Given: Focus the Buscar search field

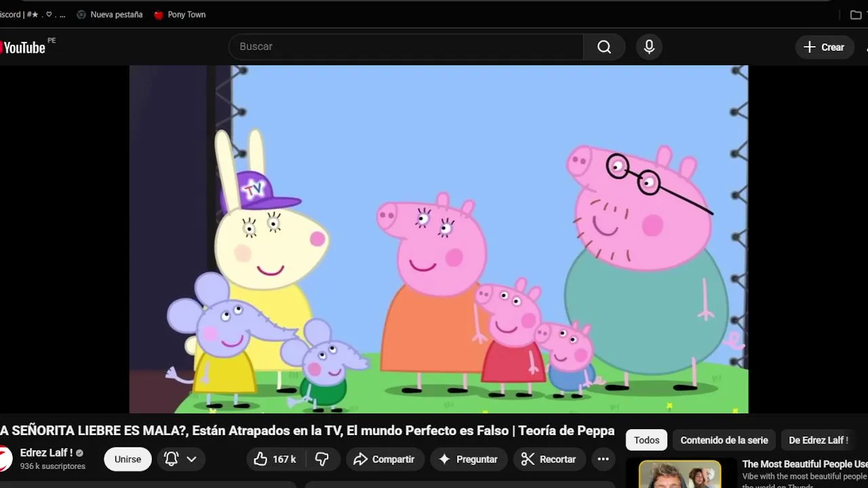Looking at the screenshot, I should click(406, 47).
